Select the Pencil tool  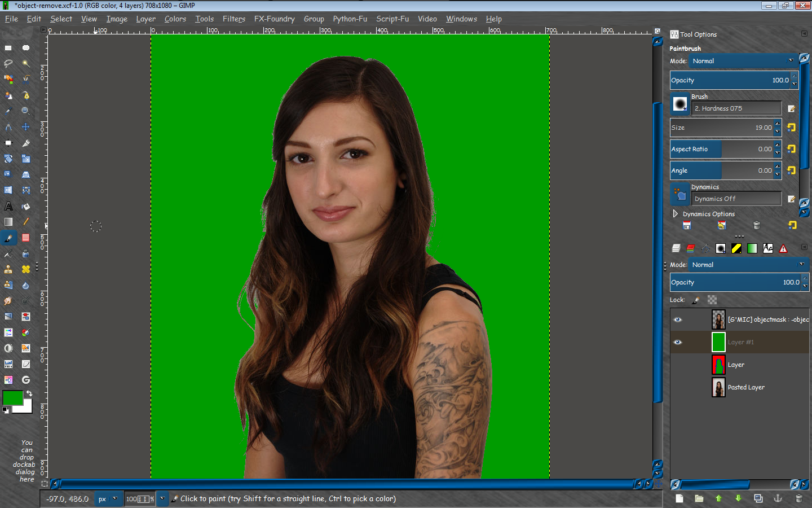[26, 222]
